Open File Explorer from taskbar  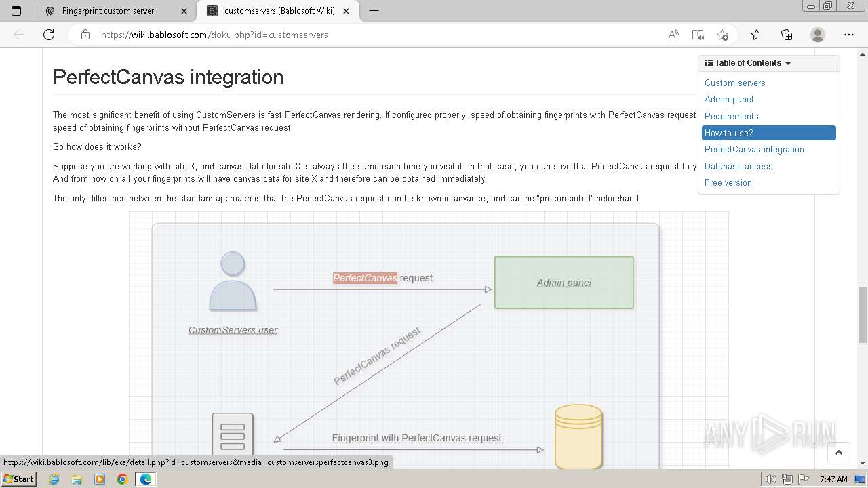[x=77, y=479]
